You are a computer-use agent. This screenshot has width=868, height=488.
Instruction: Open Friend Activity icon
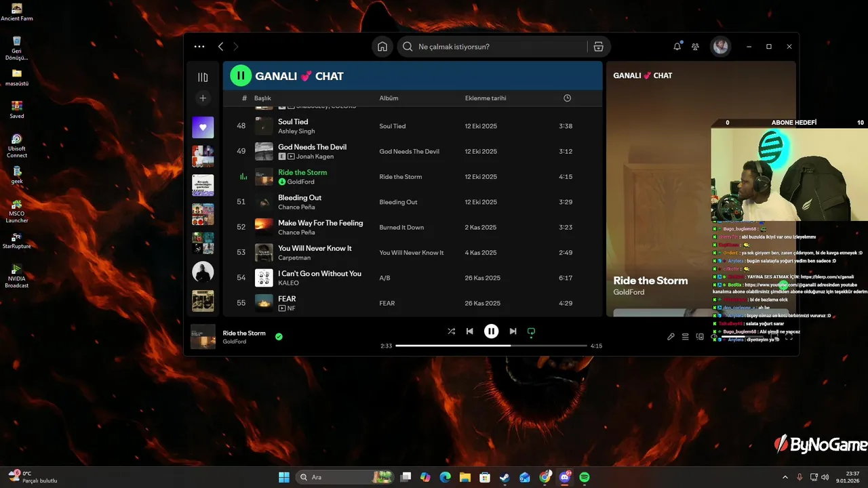695,47
